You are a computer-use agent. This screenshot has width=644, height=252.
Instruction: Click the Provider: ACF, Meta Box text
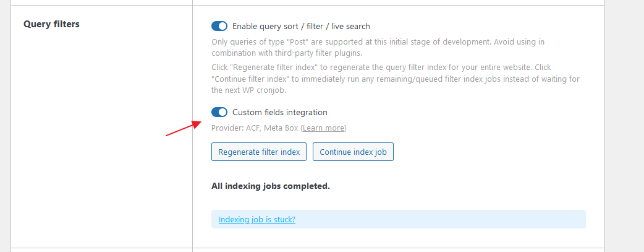(255, 128)
